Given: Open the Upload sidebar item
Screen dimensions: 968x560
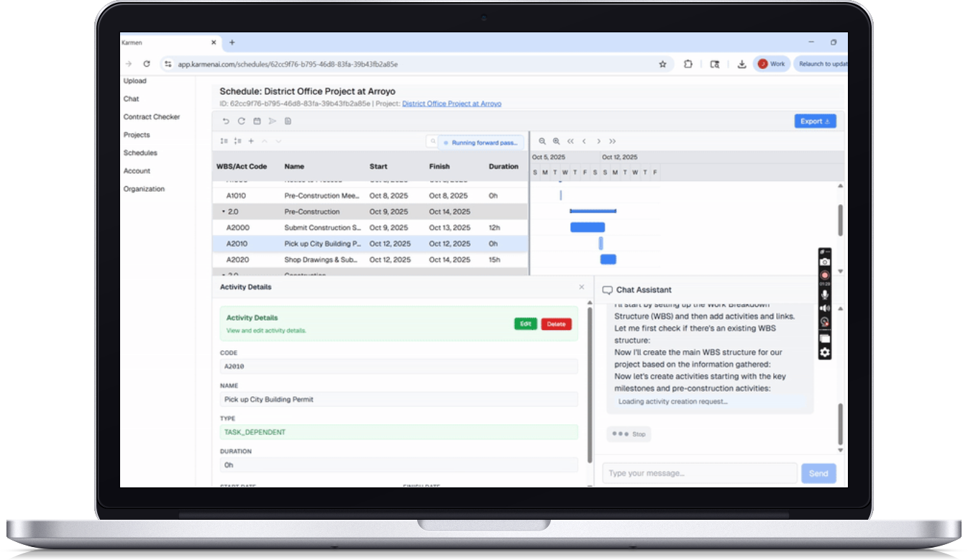Looking at the screenshot, I should click(x=134, y=81).
